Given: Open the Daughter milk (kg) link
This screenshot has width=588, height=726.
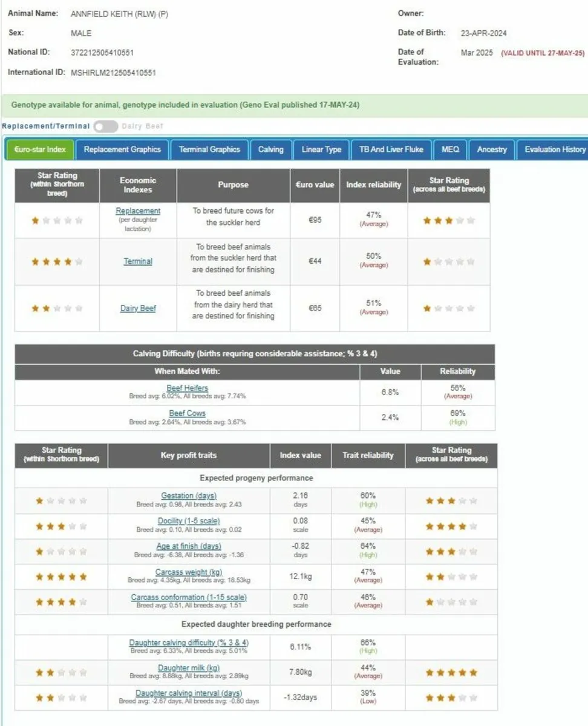Looking at the screenshot, I should click(x=189, y=668).
